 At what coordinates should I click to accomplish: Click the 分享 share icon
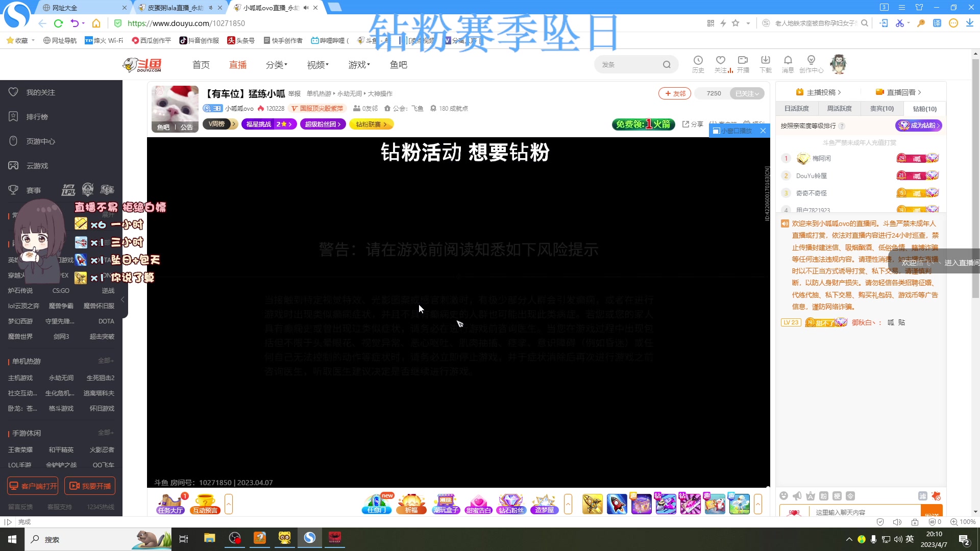point(693,124)
